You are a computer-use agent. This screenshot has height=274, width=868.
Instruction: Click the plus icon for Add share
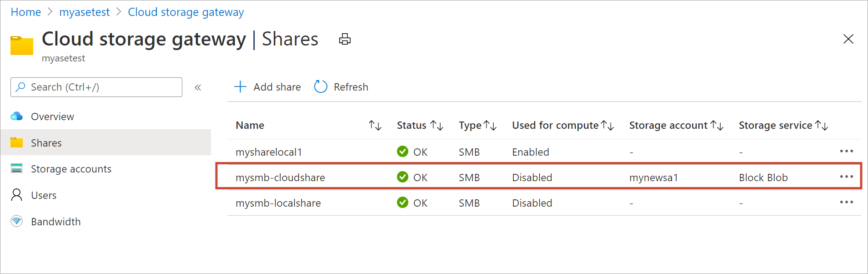(240, 86)
